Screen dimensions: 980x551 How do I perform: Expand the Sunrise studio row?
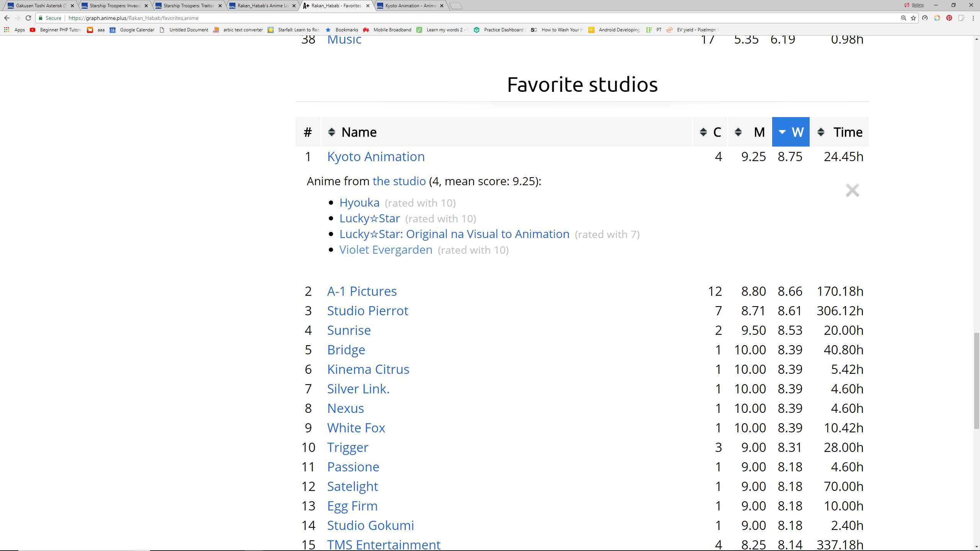tap(349, 330)
